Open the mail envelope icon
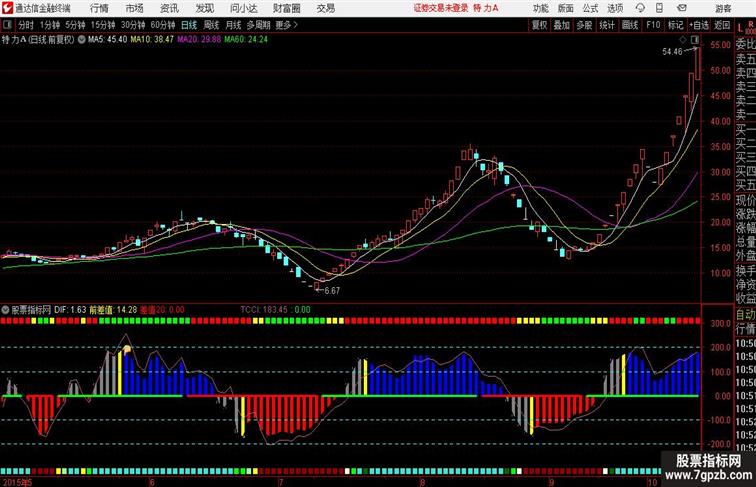This screenshot has width=756, height=487. 682,8
